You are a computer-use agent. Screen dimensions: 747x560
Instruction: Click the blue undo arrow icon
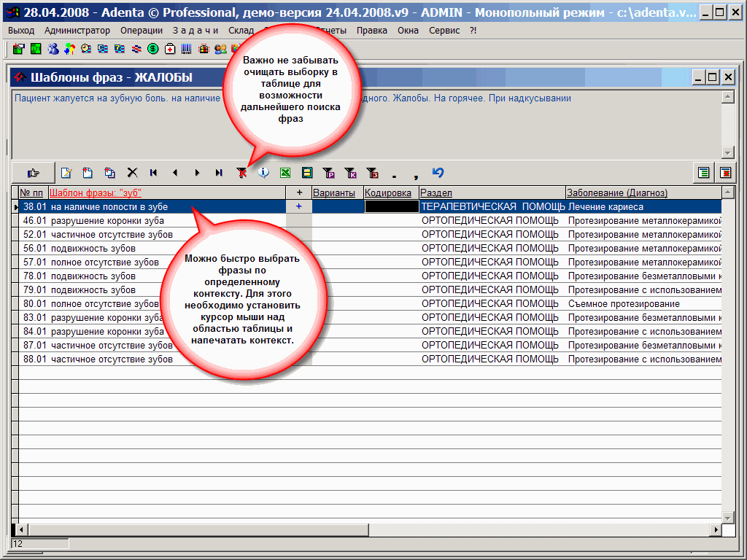pos(438,173)
